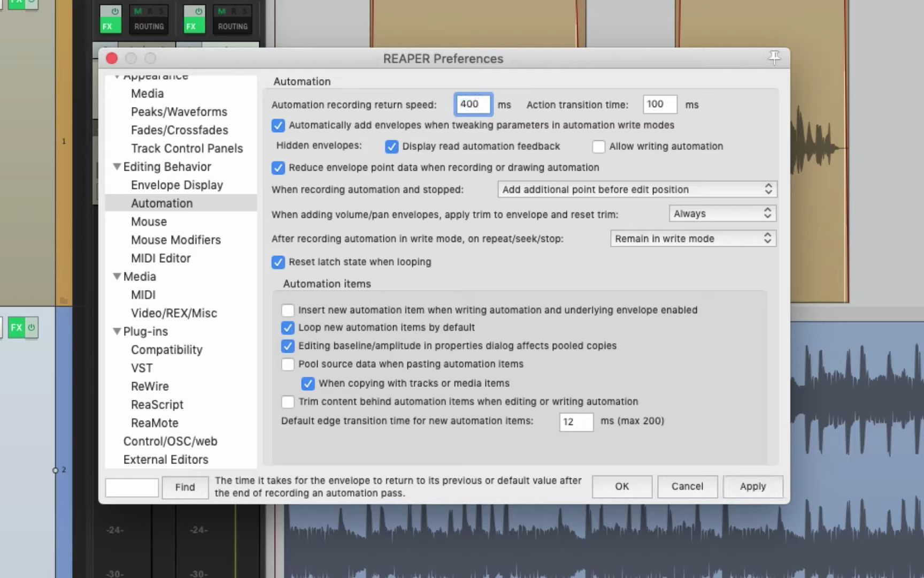Select the Automation preferences page
Screen dimensions: 924x578
pos(162,203)
